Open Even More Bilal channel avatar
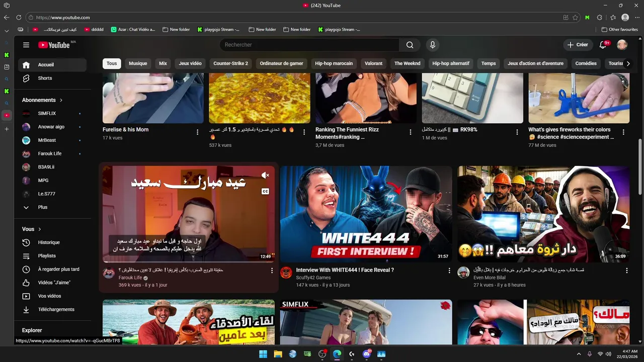644x362 pixels. pyautogui.click(x=463, y=273)
